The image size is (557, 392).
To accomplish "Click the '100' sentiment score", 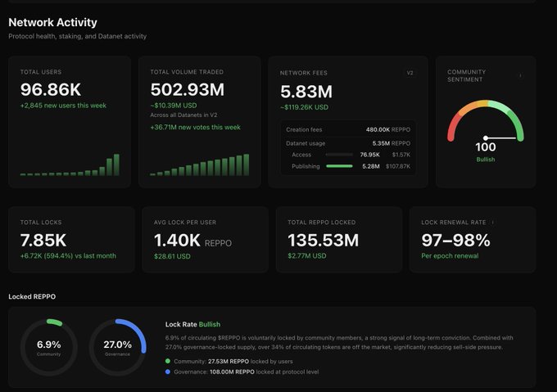I will pos(486,146).
